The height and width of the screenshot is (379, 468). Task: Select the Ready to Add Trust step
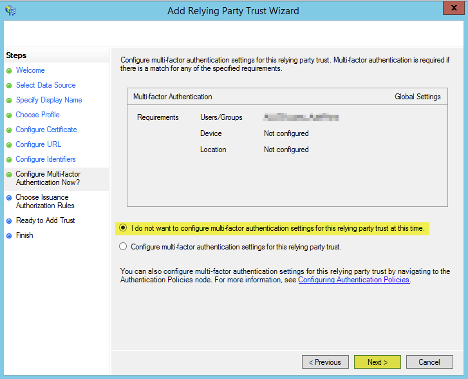[x=45, y=220]
